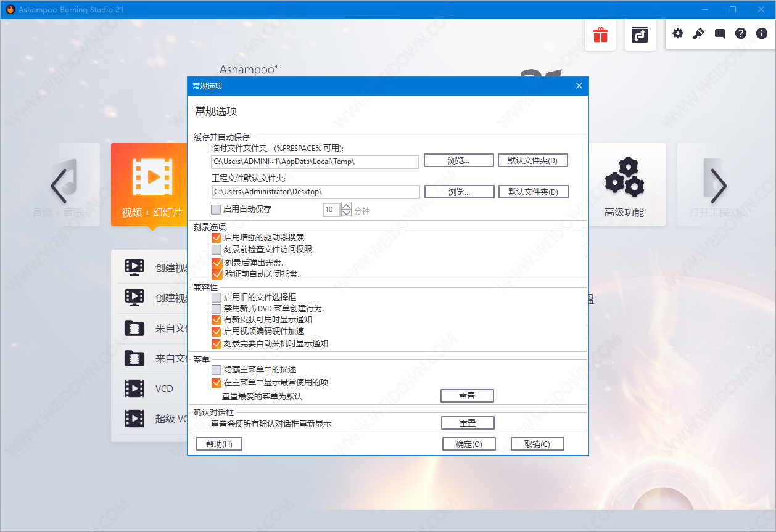Click the VCD film icon
Screen dimensions: 776x532
click(134, 388)
